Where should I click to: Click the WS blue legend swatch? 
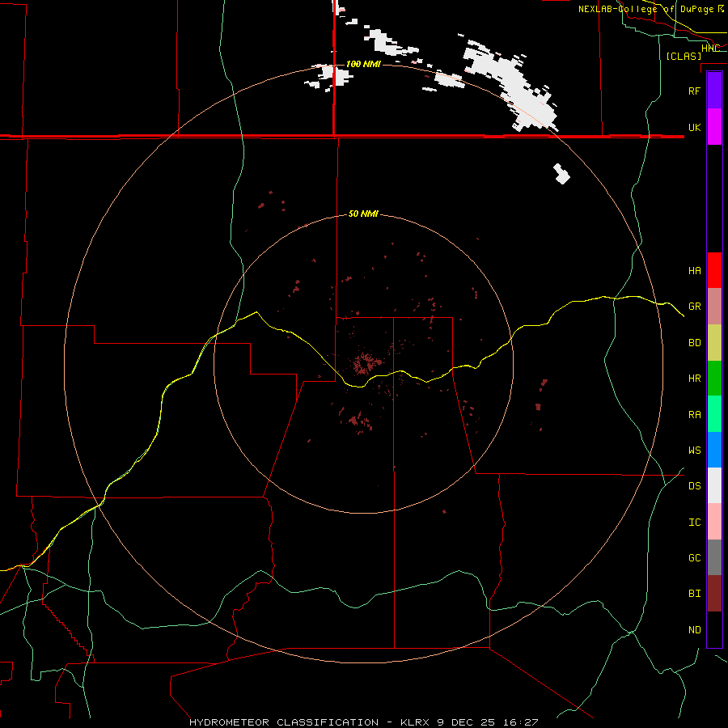click(714, 450)
